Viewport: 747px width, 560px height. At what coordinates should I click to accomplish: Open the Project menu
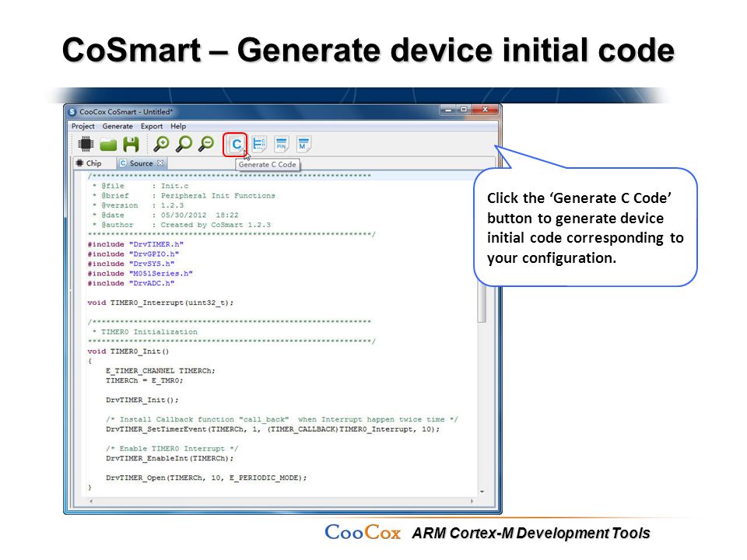83,126
